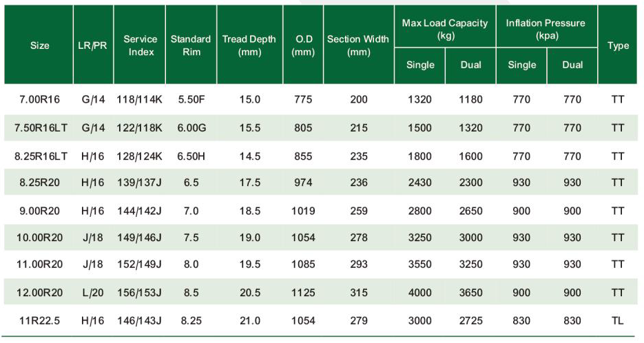Click the Tread Depth (mm) header
Viewport: 644px width, 343px height.
pyautogui.click(x=249, y=45)
